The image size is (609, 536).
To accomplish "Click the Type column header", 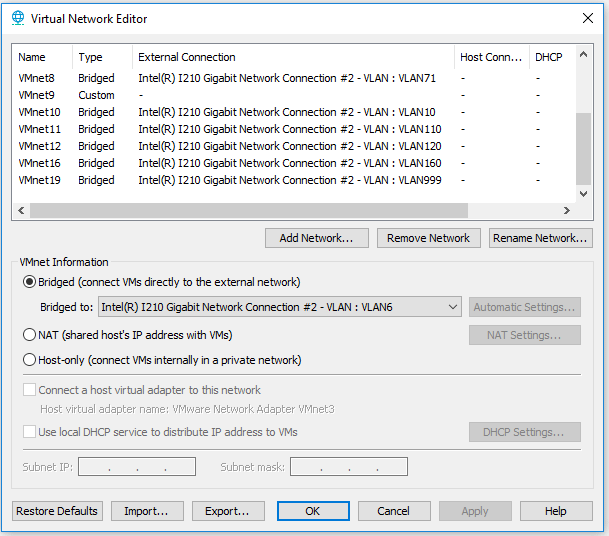I will point(102,57).
